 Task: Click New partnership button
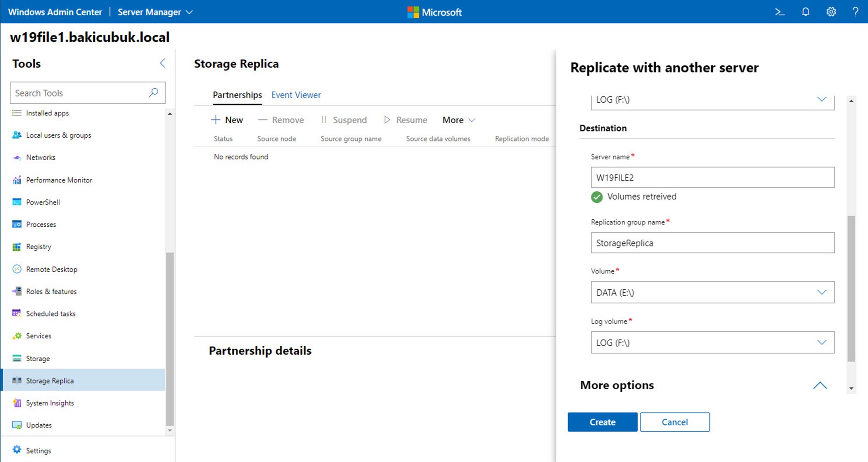[x=227, y=120]
